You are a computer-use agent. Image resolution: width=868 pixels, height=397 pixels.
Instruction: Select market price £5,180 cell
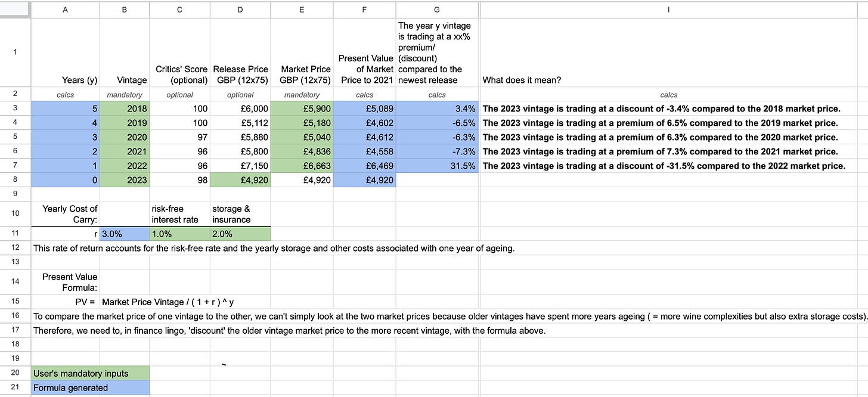click(302, 123)
